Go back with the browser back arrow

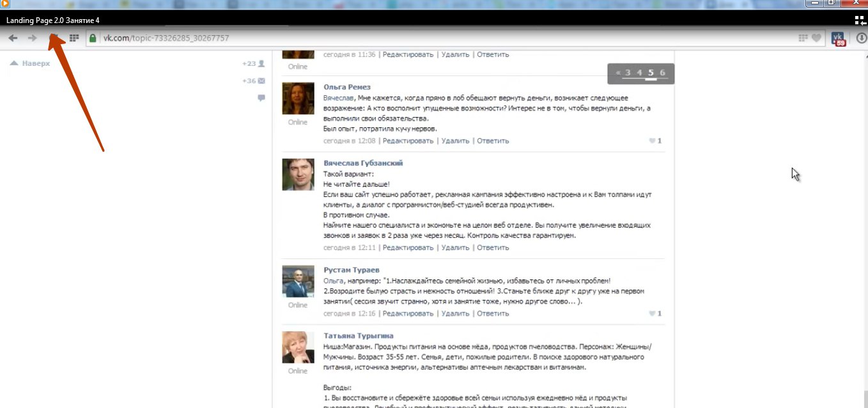(x=13, y=38)
